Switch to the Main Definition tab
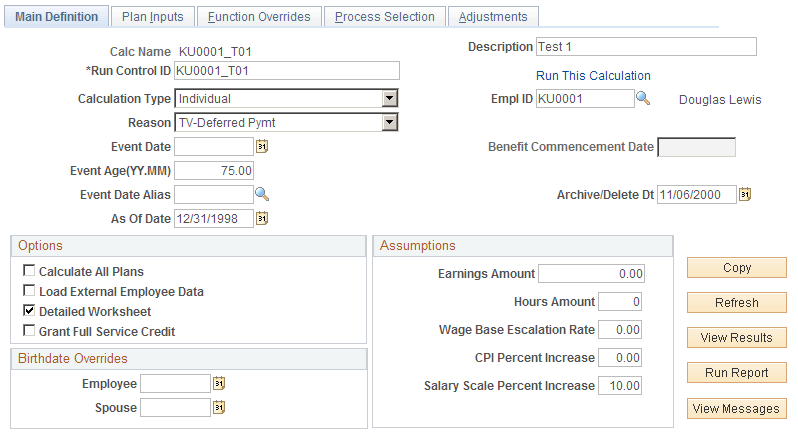This screenshot has height=433, width=798. pos(56,17)
